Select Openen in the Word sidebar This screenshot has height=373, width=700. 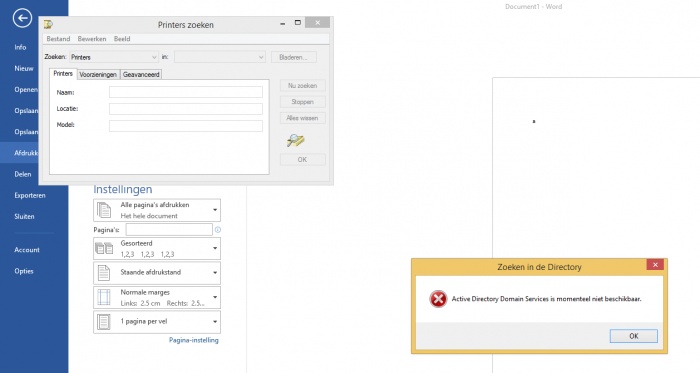click(x=25, y=90)
